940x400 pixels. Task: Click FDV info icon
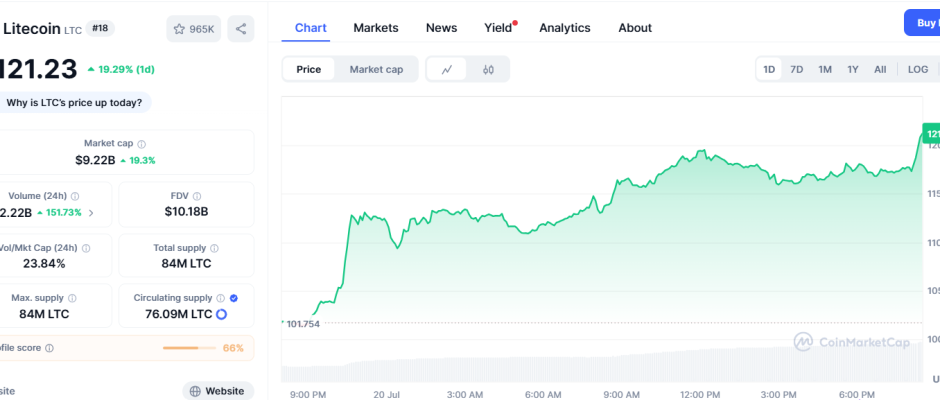209,196
